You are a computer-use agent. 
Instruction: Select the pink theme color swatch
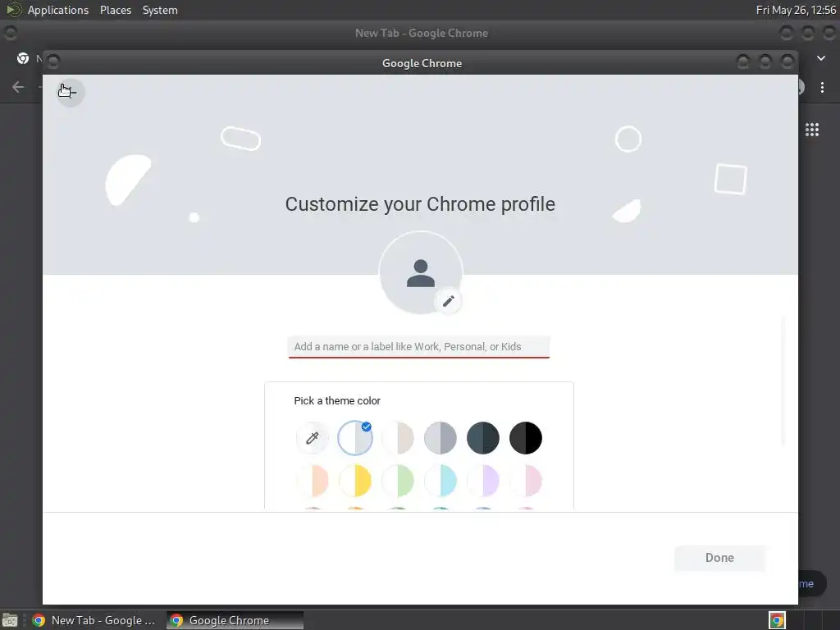526,481
